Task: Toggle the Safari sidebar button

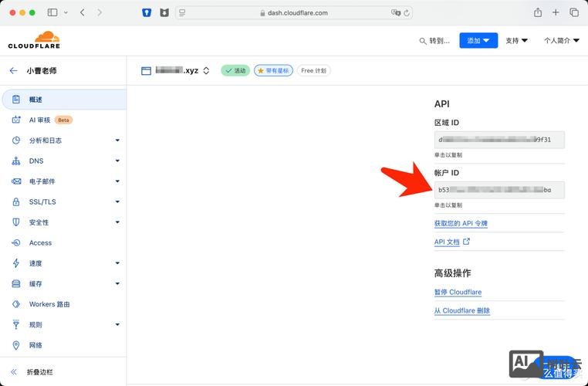Action: point(52,12)
